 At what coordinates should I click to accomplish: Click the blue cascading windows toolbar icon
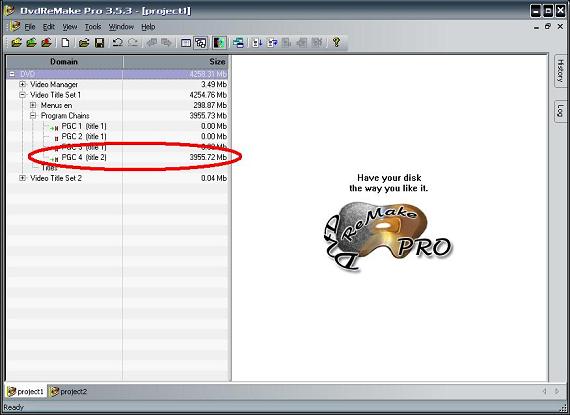tap(238, 43)
